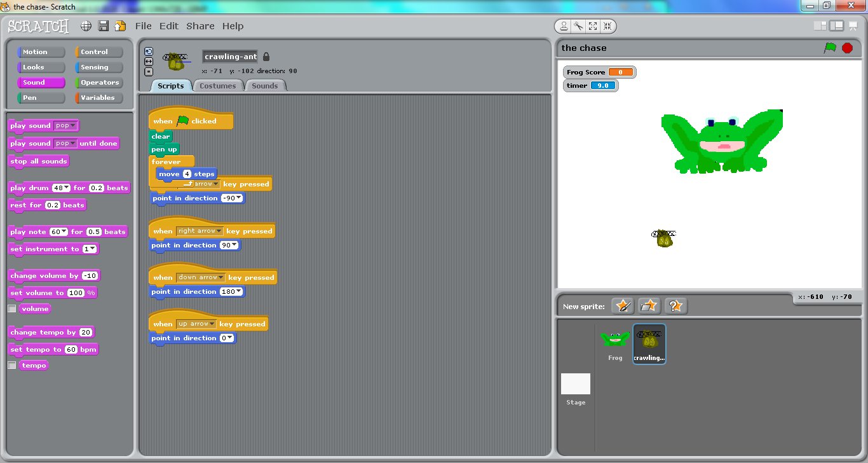This screenshot has width=868, height=463.
Task: Open drum number 48 dropdown
Action: [61, 188]
